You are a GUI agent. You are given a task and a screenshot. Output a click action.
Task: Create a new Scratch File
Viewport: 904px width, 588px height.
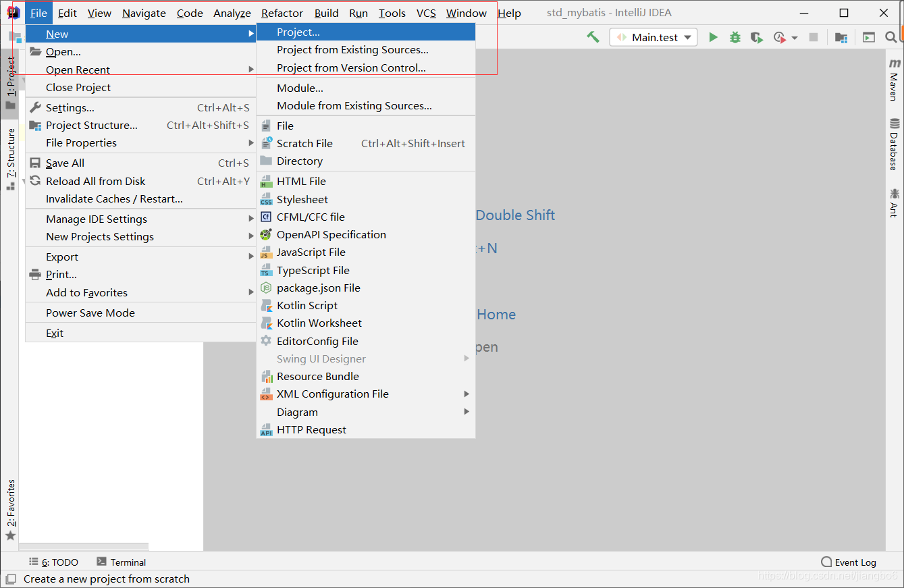click(x=366, y=143)
